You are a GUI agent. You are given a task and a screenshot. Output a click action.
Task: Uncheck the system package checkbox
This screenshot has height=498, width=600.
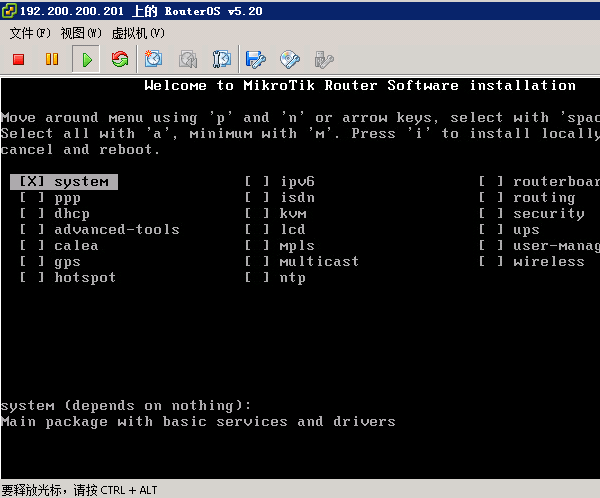(x=32, y=181)
